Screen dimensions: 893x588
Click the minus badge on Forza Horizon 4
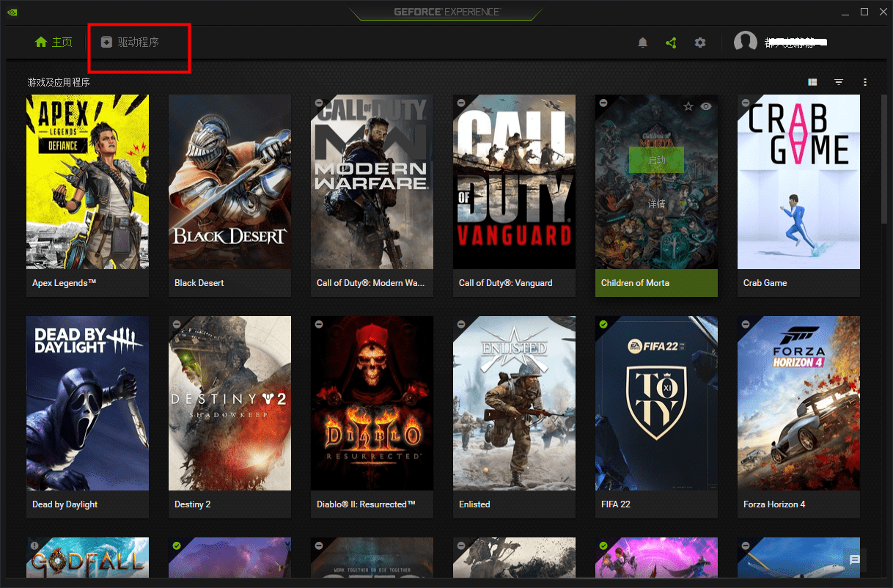pyautogui.click(x=746, y=324)
